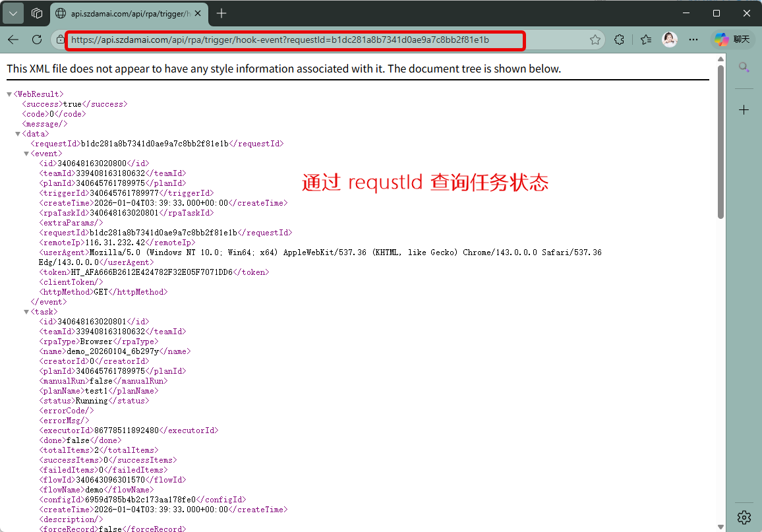The width and height of the screenshot is (762, 532).
Task: Open the browser extensions menu
Action: tap(619, 40)
